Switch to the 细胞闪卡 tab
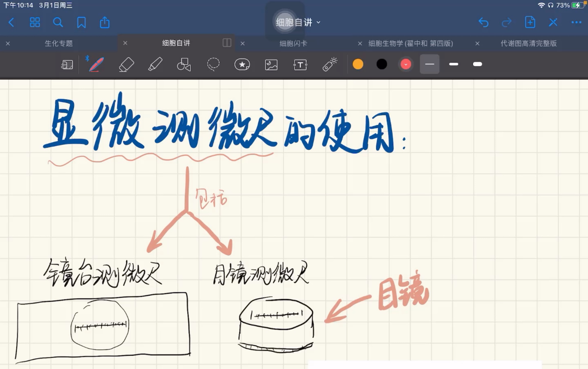588x369 pixels. click(x=293, y=43)
